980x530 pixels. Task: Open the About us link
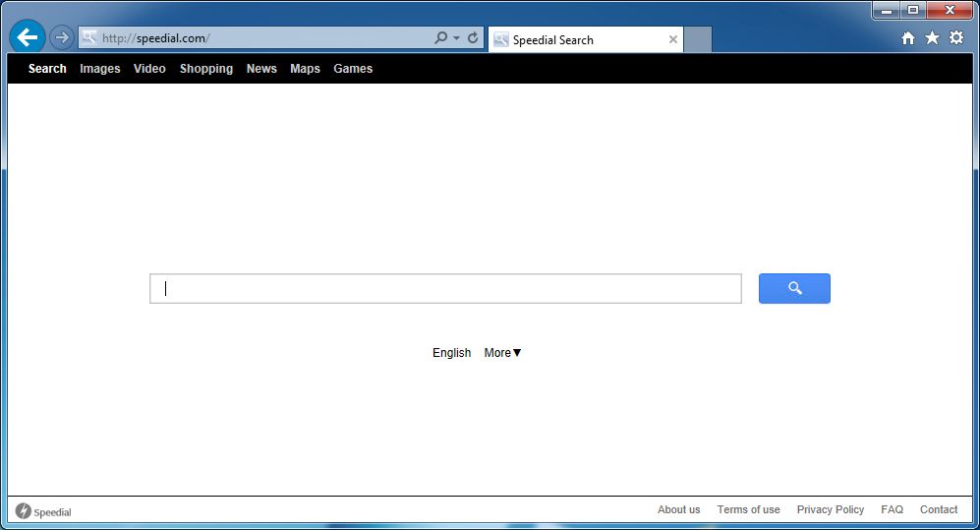click(x=679, y=509)
